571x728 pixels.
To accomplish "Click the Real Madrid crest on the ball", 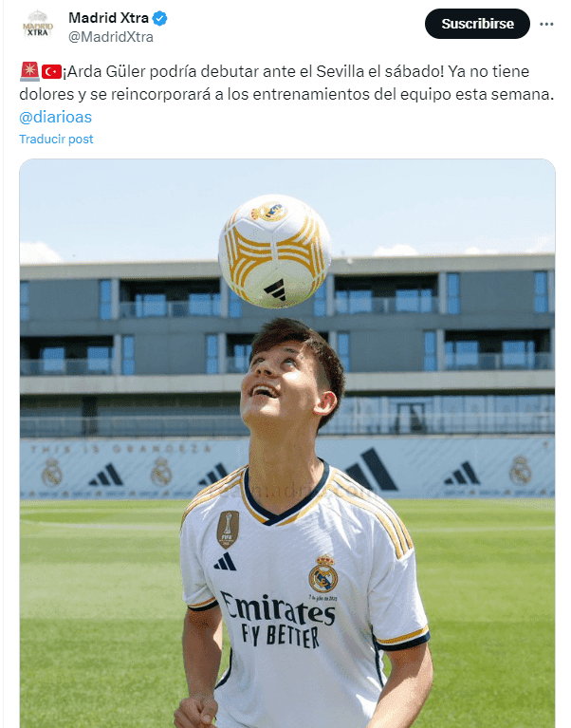I will [x=269, y=212].
